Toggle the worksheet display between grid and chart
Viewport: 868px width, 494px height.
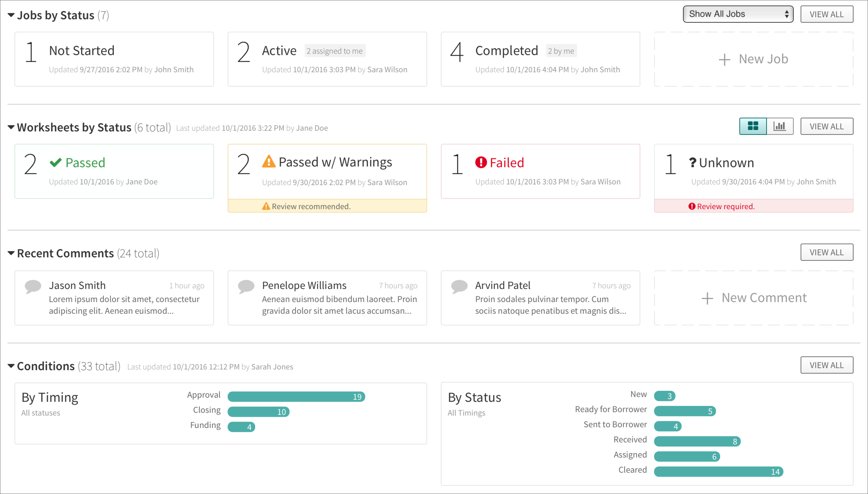766,126
